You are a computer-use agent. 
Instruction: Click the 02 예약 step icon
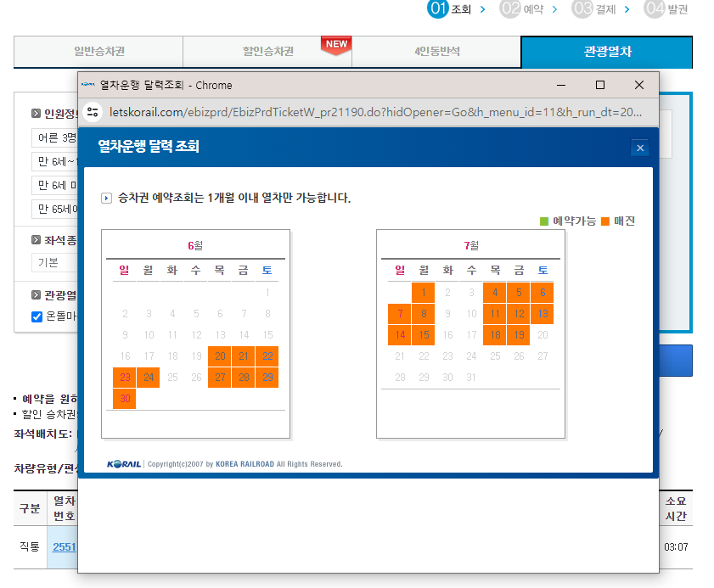coord(509,8)
